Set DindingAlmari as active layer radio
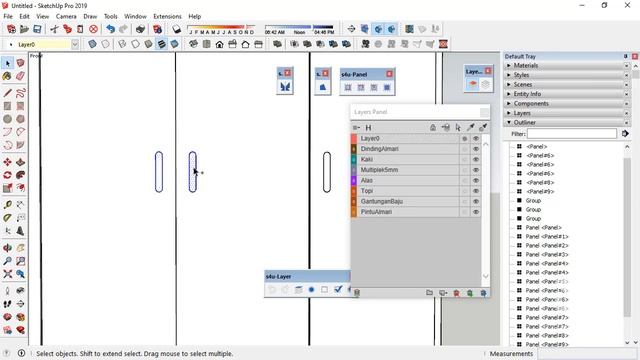The width and height of the screenshot is (640, 360). 464,149
